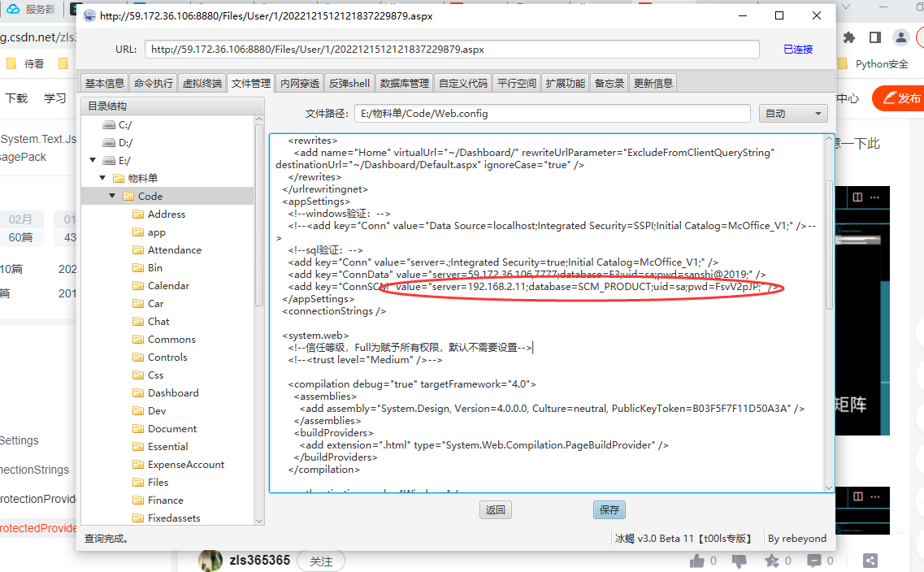
Task: Click the 文件路径 input field
Action: pyautogui.click(x=552, y=114)
